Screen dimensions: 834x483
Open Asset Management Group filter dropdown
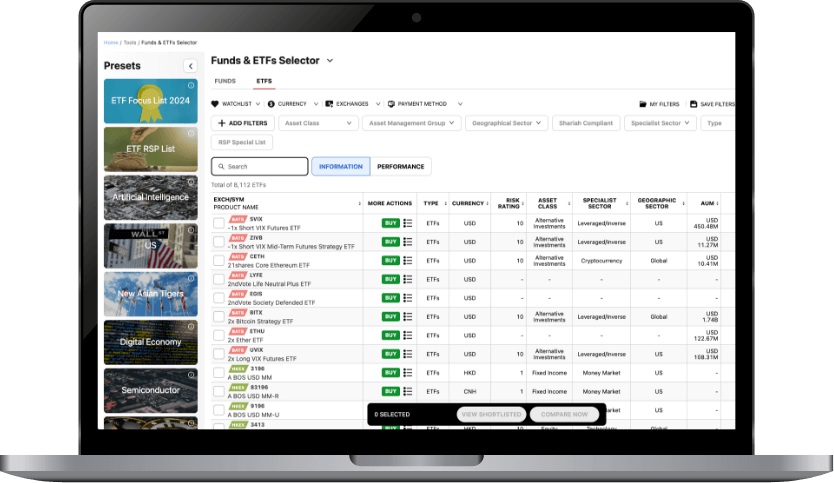[x=412, y=123]
